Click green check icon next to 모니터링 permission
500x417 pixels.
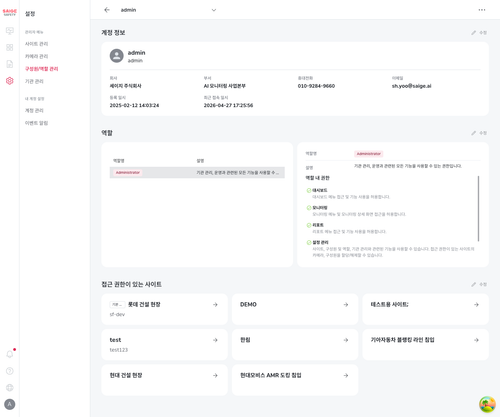click(309, 208)
